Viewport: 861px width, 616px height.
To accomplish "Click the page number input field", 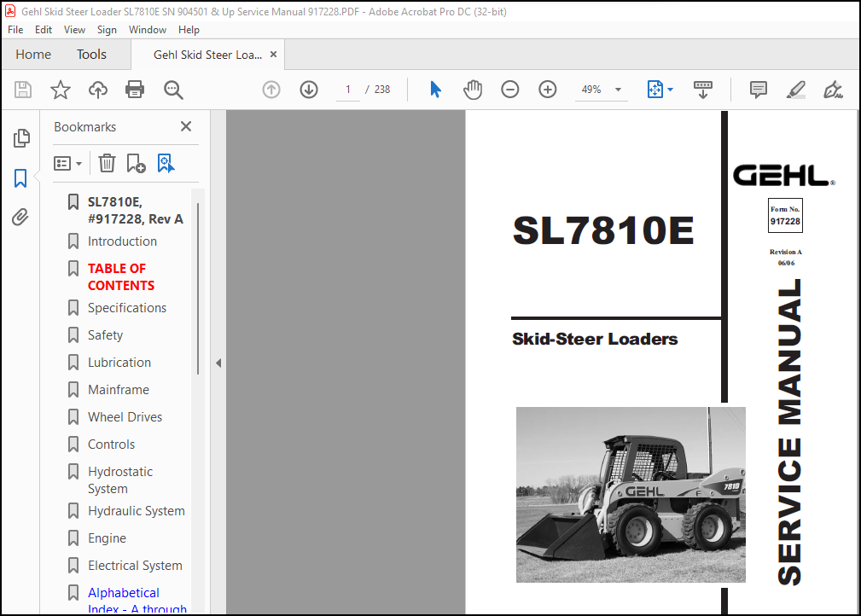I will pos(348,90).
